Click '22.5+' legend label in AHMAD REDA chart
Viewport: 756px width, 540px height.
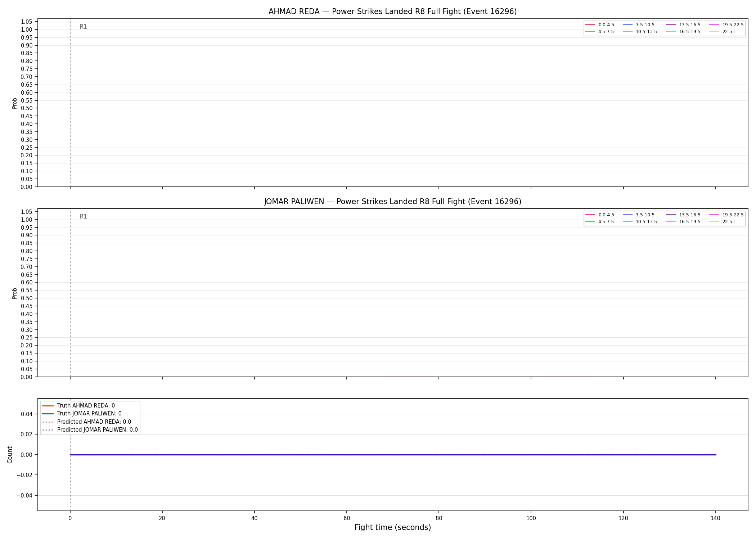[729, 32]
